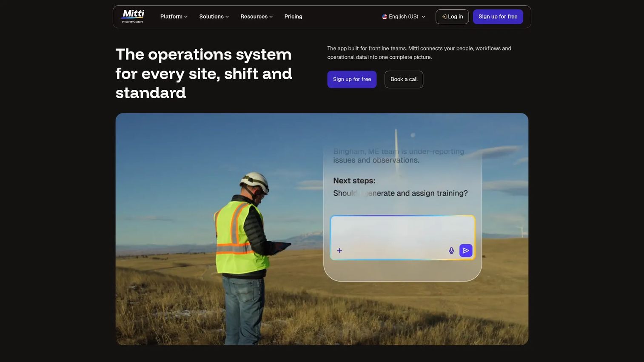Click the 'The app built for frontline teams' paragraph
This screenshot has width=644, height=362.
coord(419,53)
